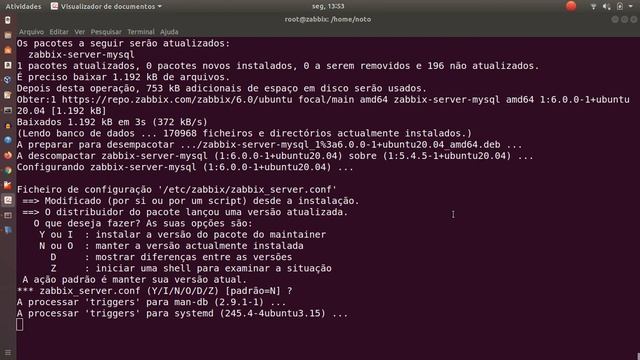Open Files manager in the dock
Image resolution: width=640 pixels, height=360 pixels.
8,36
